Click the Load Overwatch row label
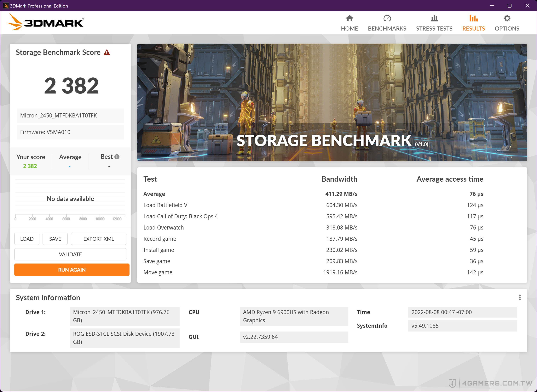This screenshot has height=392, width=537. 163,227
